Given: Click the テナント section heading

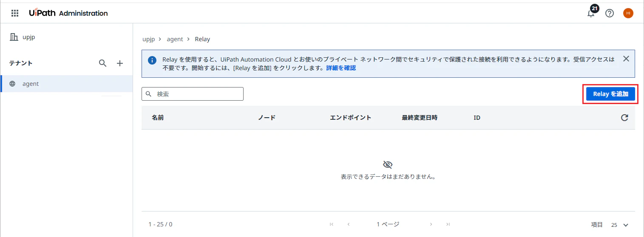Looking at the screenshot, I should pos(21,63).
